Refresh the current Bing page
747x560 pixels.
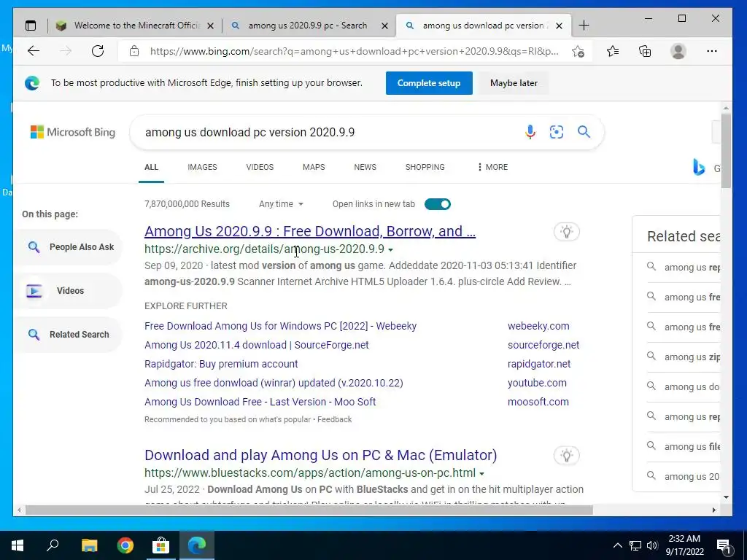(98, 51)
